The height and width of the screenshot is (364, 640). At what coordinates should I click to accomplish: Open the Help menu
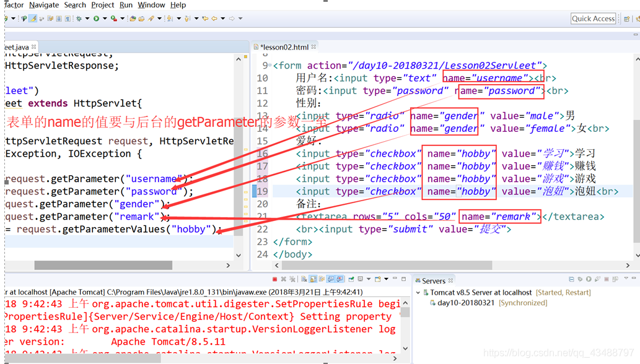(178, 5)
